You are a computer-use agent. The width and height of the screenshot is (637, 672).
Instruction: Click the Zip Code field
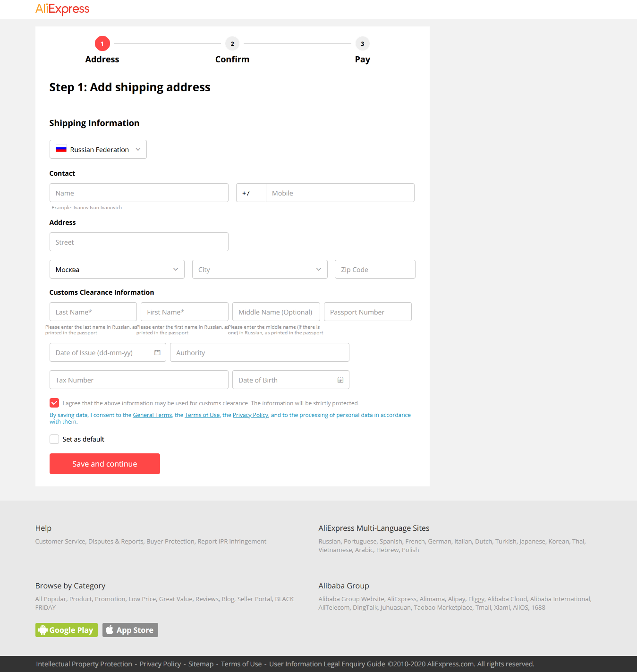[375, 269]
